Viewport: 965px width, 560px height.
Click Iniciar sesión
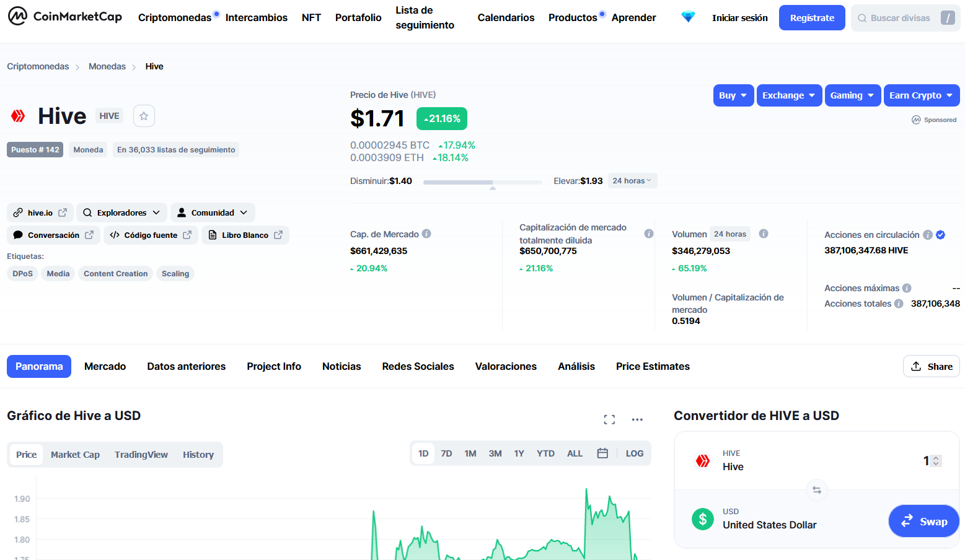[740, 18]
